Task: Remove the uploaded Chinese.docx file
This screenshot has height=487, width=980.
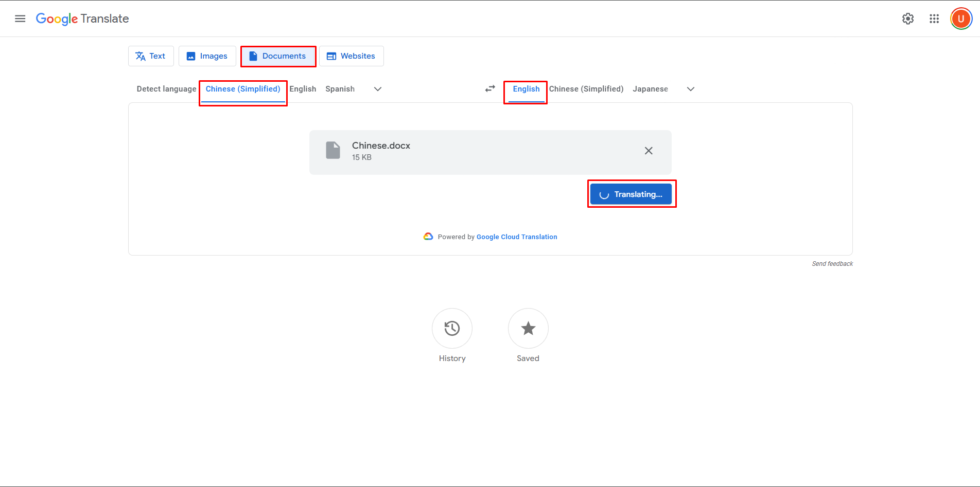Action: pos(648,151)
